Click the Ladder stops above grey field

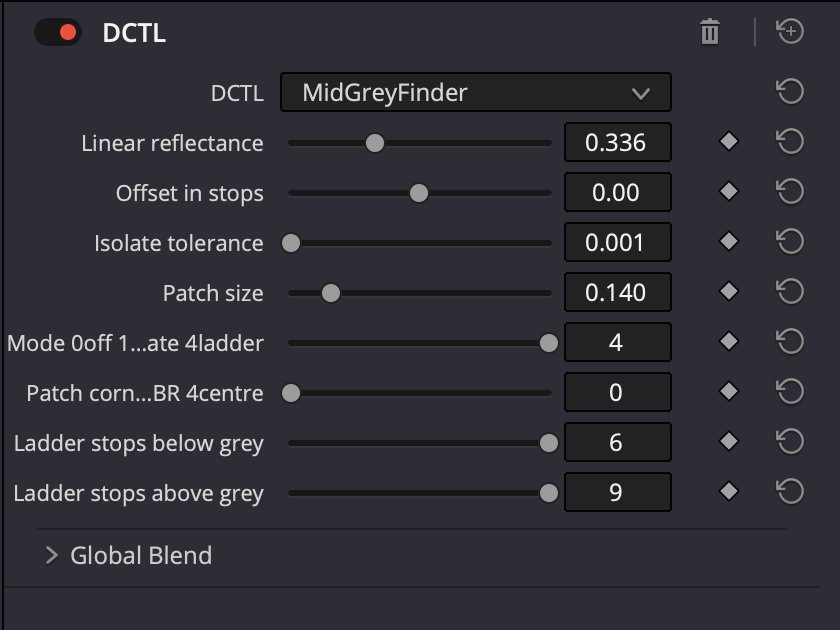pos(618,492)
